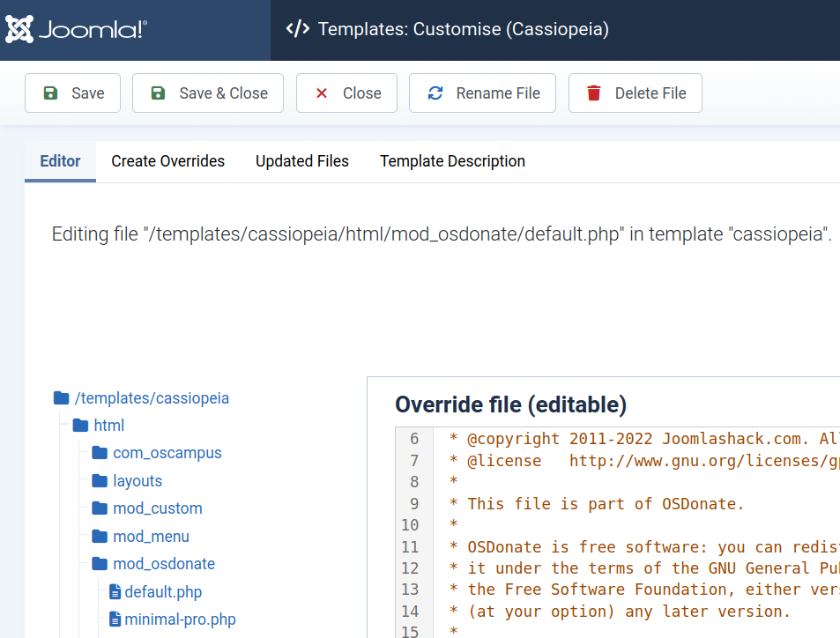Click the Save & Close button
Viewport: 840px width, 638px height.
point(207,93)
